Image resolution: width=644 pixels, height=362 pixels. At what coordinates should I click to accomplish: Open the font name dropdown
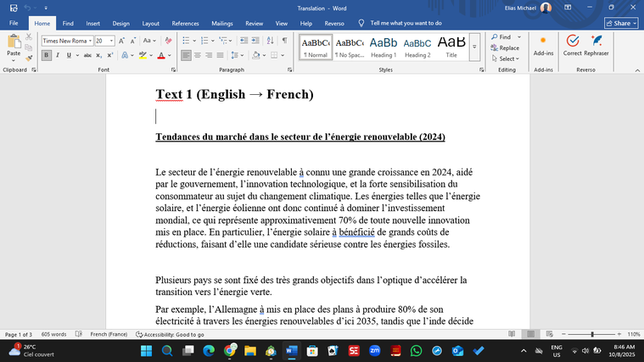(x=90, y=41)
